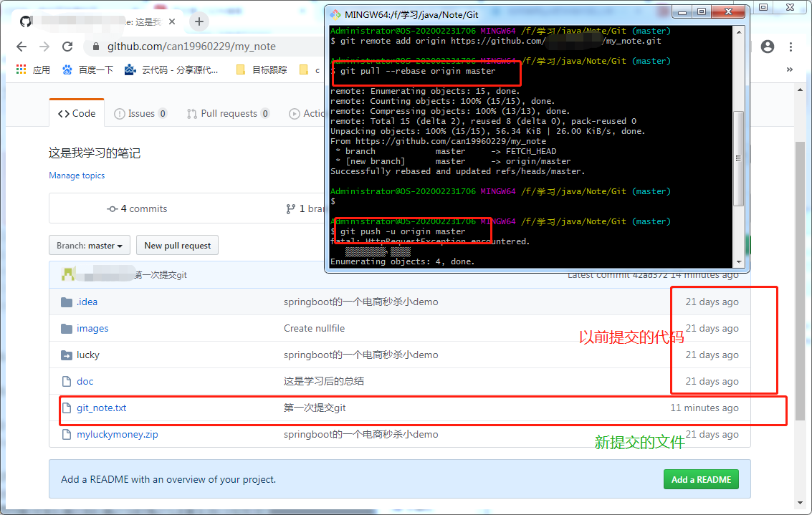Open the Branch: master dropdown
812x515 pixels.
tap(90, 246)
